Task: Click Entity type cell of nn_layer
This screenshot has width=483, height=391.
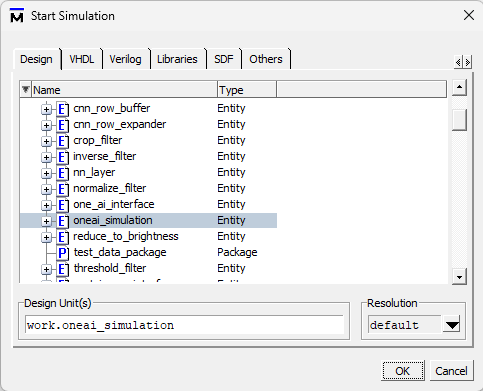Action: (x=231, y=172)
